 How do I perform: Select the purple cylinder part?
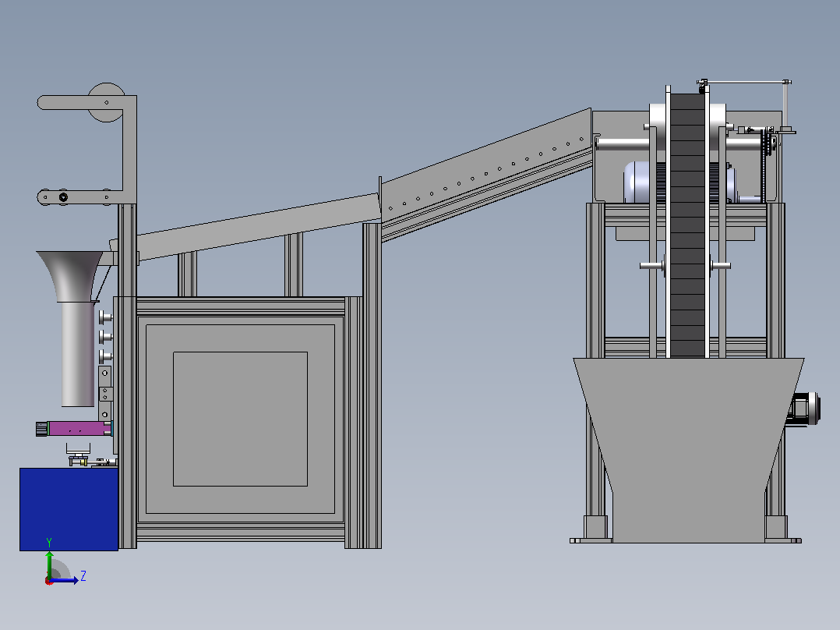coord(79,428)
